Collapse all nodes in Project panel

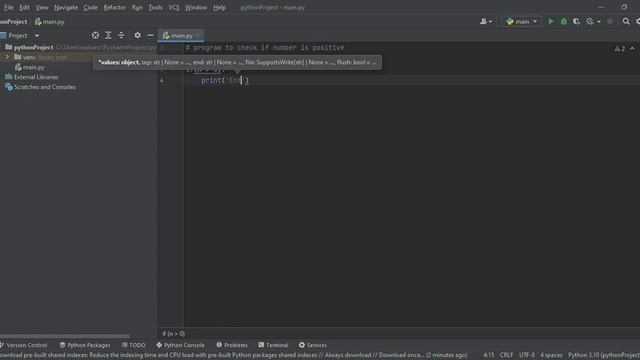click(121, 36)
